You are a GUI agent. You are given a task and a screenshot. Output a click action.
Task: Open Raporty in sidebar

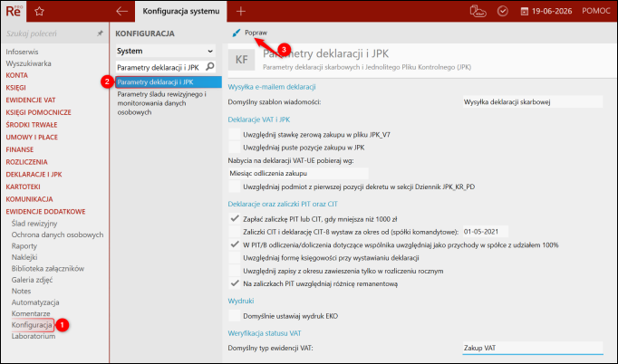click(x=24, y=246)
